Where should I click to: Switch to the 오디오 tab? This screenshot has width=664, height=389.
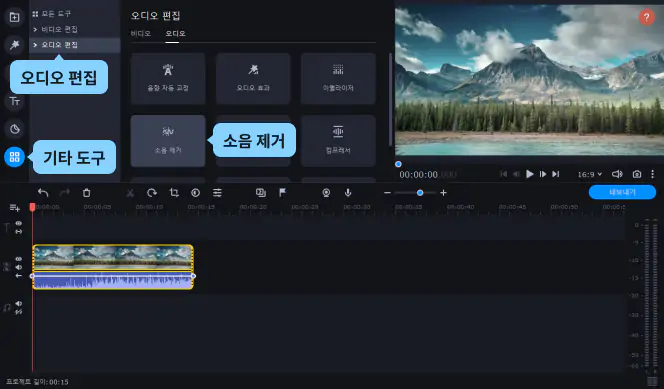click(175, 33)
